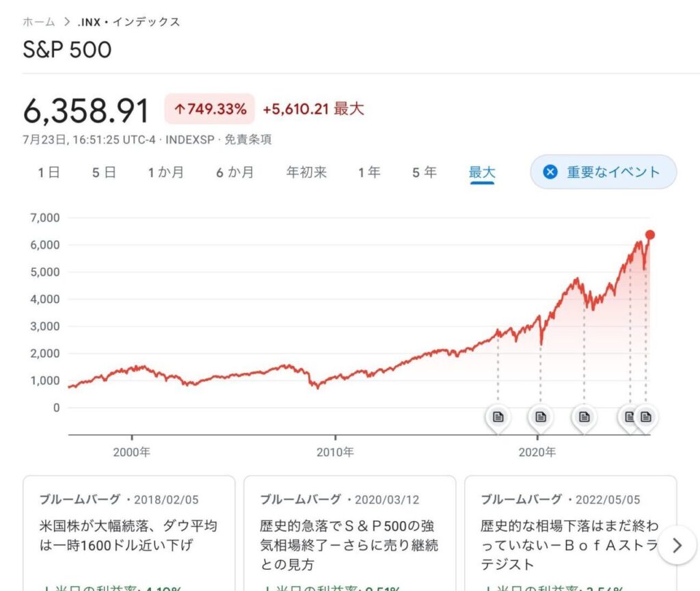
Task: Switch to the 1か月 range tab
Action: point(166,172)
